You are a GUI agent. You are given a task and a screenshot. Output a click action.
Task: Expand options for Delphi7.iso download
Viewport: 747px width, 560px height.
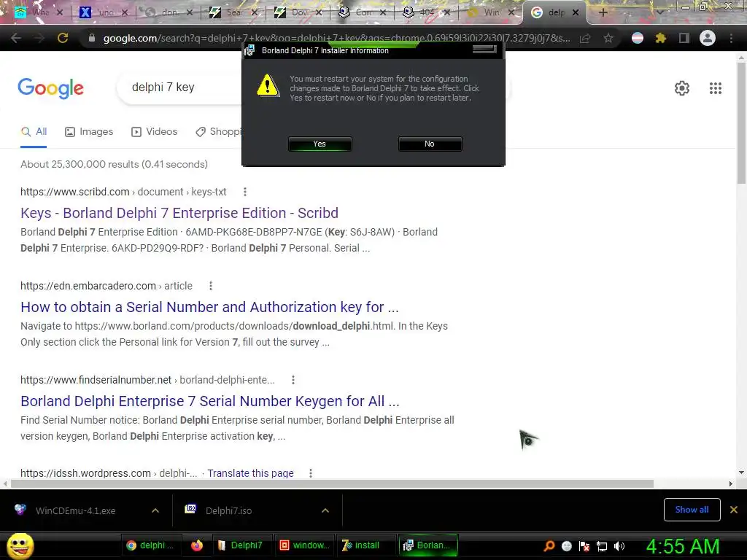(x=325, y=510)
